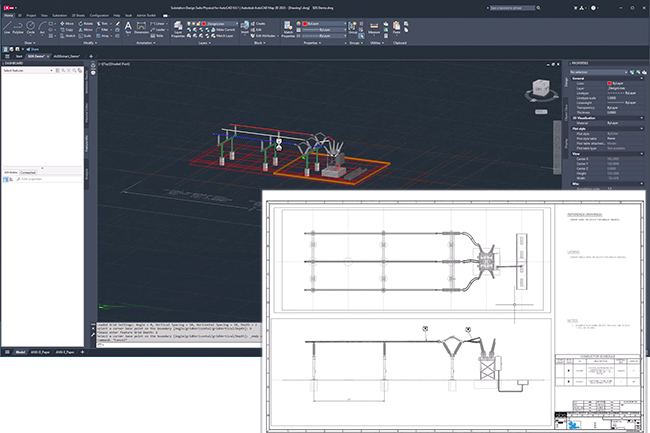Viewport: 650px width, 433px height.
Task: Open the 'No selection' dropdown in Properties
Action: [x=599, y=72]
